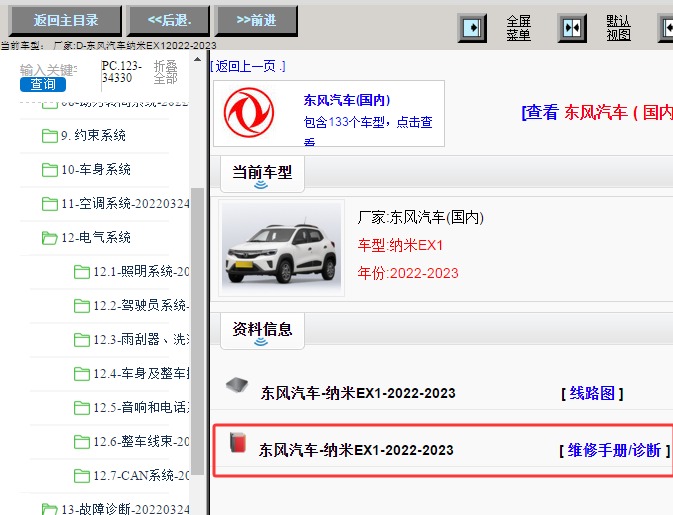Open the 10-车身系统 folder
The height and width of the screenshot is (515, 673).
tap(96, 170)
